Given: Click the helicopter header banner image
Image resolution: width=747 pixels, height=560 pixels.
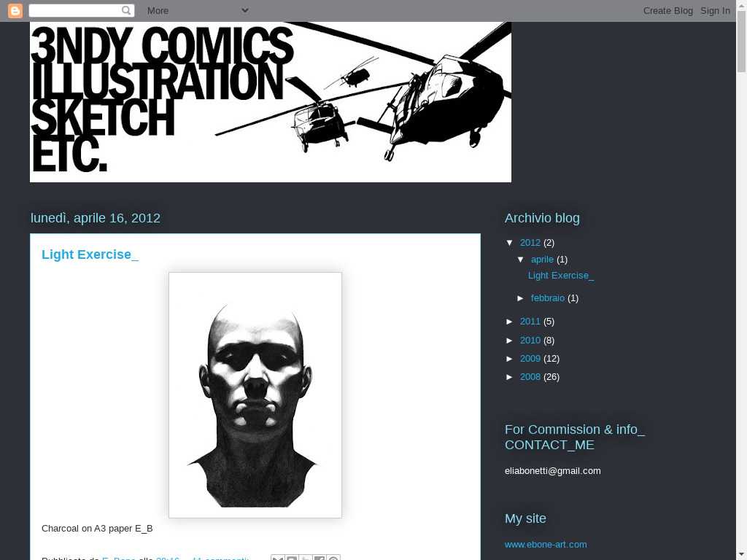Looking at the screenshot, I should pos(271,102).
